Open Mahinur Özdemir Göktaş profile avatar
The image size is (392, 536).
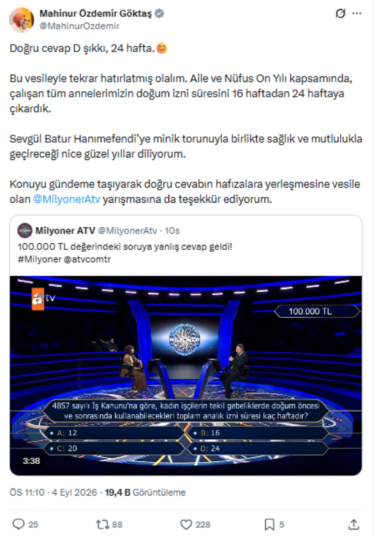[x=21, y=20]
